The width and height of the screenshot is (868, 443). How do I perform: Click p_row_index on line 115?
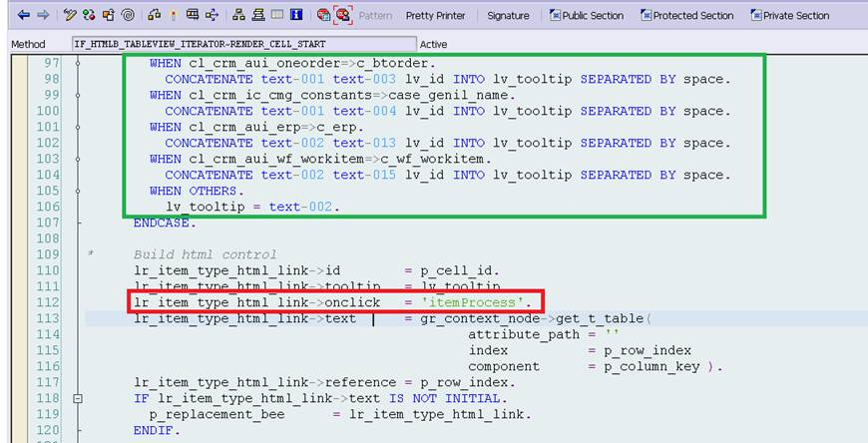click(x=648, y=350)
